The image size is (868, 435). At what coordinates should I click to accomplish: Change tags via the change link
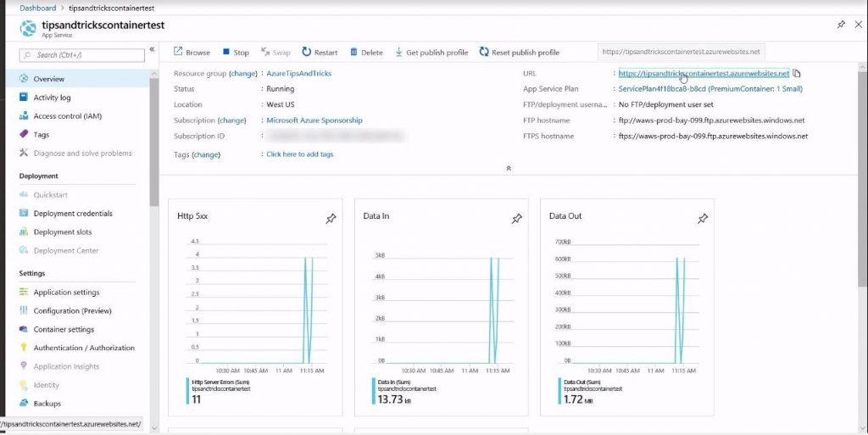click(x=206, y=154)
